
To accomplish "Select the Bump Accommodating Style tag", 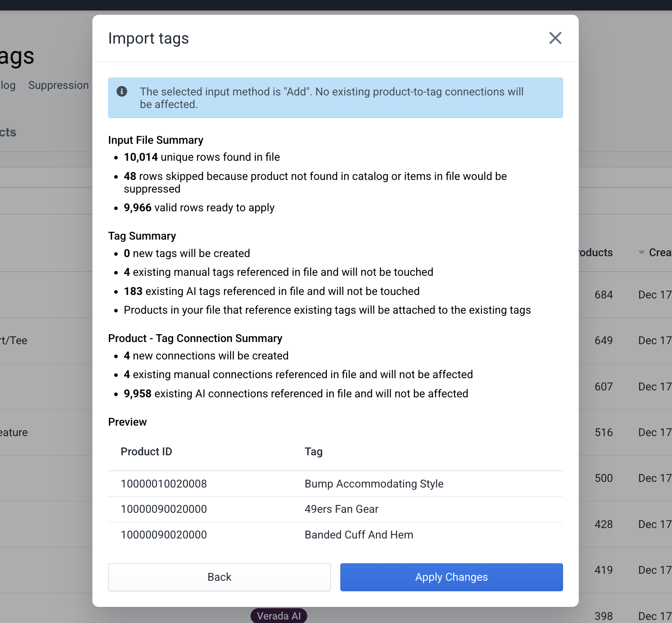I will coord(374,484).
